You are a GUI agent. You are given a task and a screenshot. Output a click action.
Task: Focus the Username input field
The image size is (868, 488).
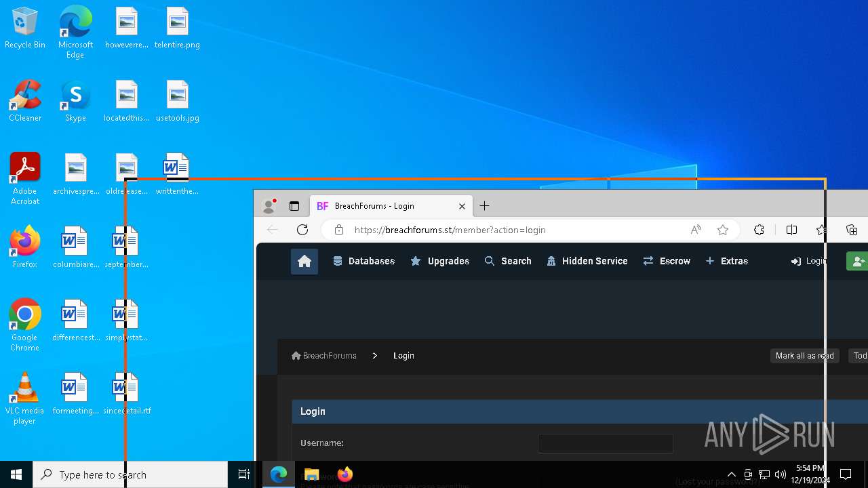pos(606,443)
